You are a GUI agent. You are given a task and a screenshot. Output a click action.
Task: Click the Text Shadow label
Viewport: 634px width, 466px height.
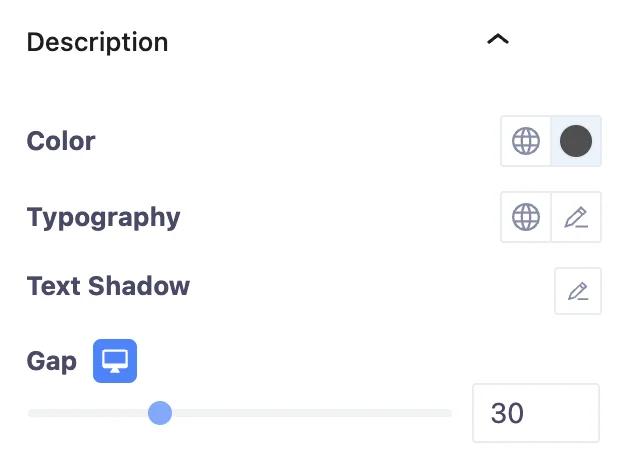point(108,286)
